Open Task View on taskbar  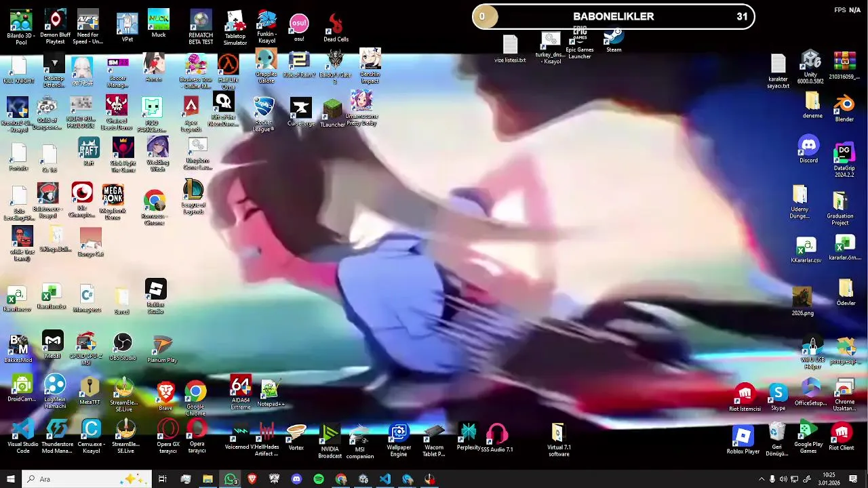[x=163, y=479]
